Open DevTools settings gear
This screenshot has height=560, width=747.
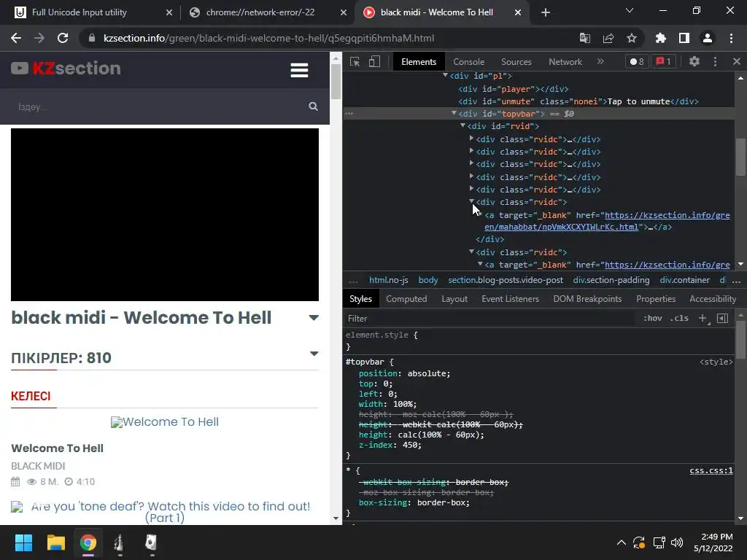point(694,61)
